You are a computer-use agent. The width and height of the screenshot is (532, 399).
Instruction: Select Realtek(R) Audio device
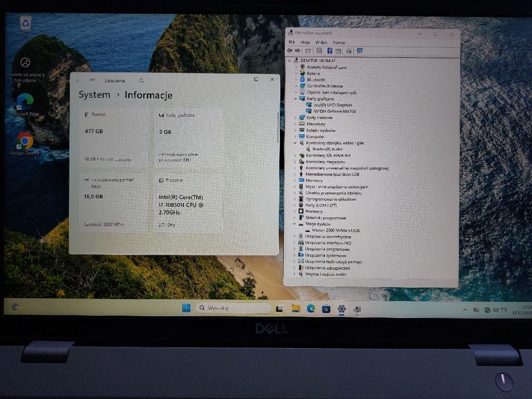[x=324, y=149]
